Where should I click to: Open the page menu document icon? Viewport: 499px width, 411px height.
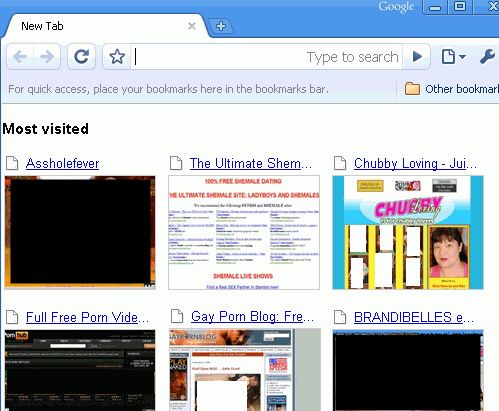point(453,57)
